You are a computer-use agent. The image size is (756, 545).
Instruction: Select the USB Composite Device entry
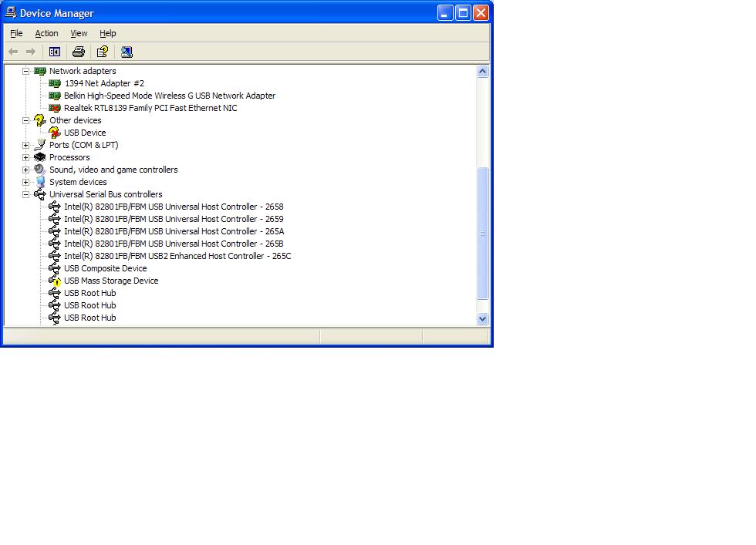pyautogui.click(x=105, y=268)
